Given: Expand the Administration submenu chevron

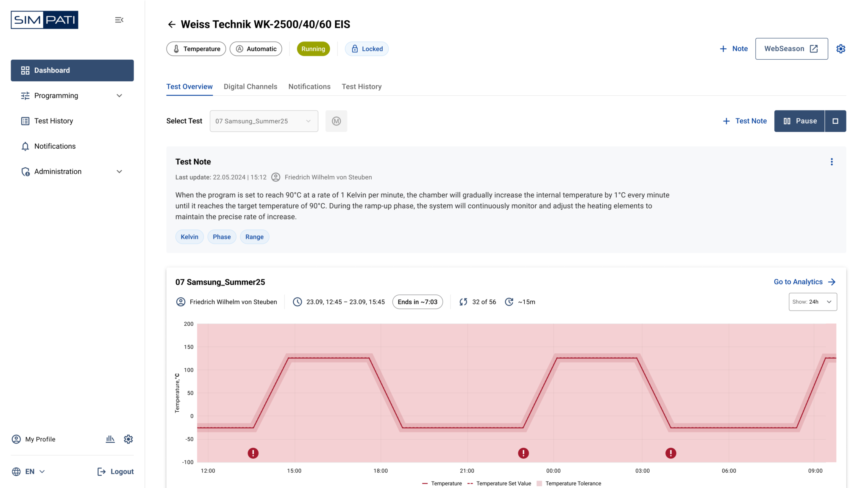Looking at the screenshot, I should click(x=120, y=172).
